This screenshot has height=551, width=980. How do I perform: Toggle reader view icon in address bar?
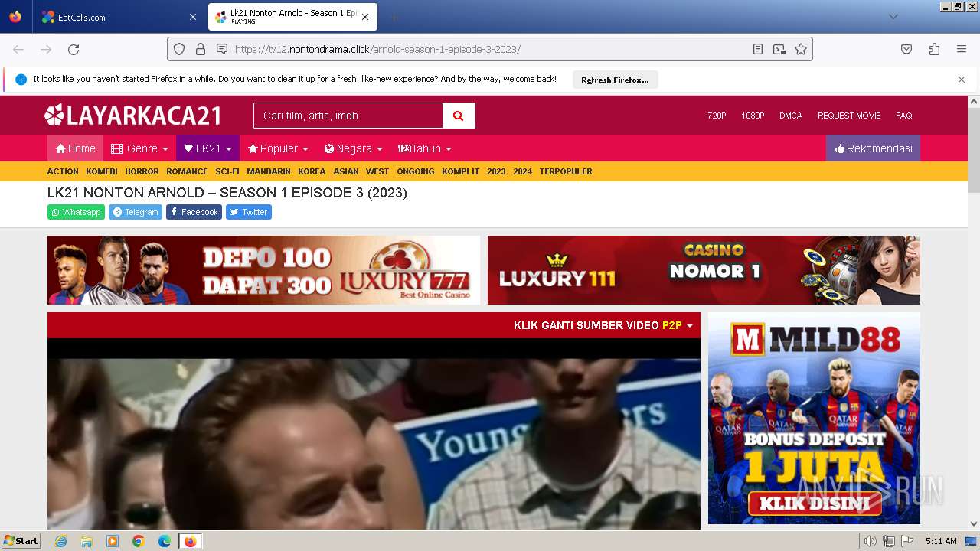pyautogui.click(x=758, y=49)
